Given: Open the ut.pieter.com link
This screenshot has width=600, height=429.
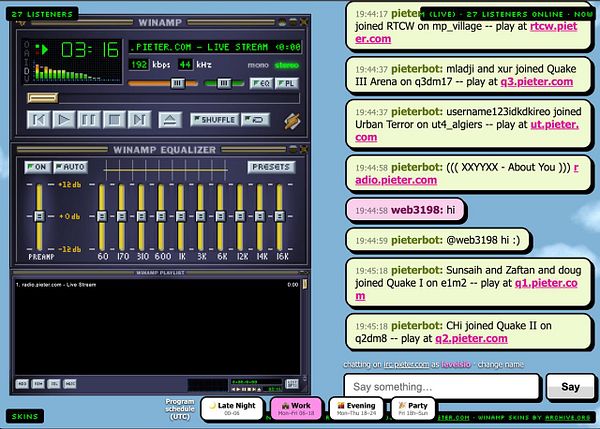Looking at the screenshot, I should click(x=554, y=125).
